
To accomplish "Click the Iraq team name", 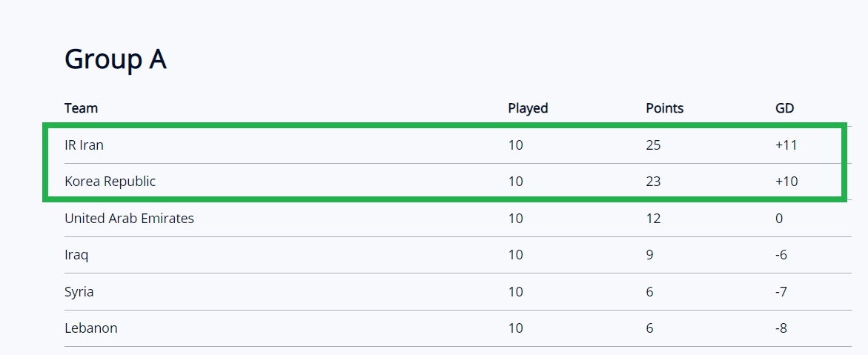I will point(76,255).
